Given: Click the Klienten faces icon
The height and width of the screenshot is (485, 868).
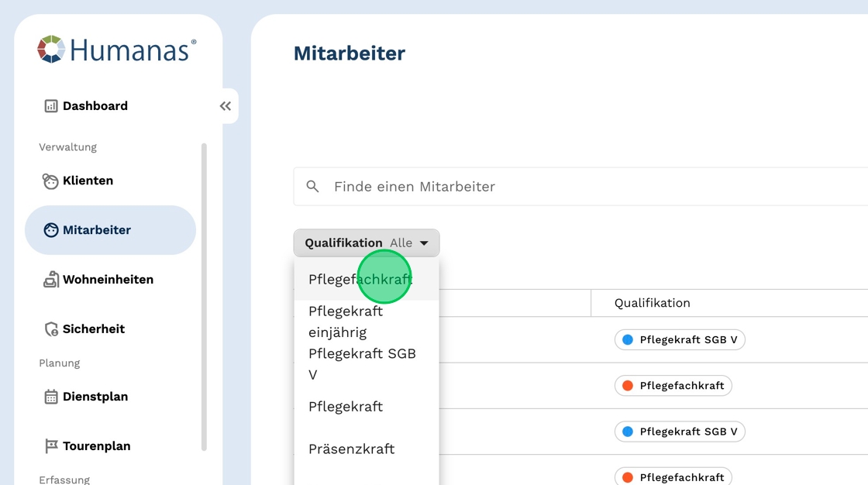Looking at the screenshot, I should pos(50,181).
